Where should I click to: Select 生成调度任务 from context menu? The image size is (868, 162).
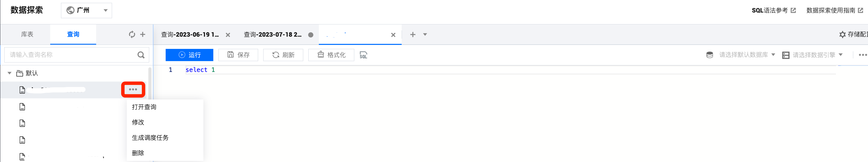(150, 138)
